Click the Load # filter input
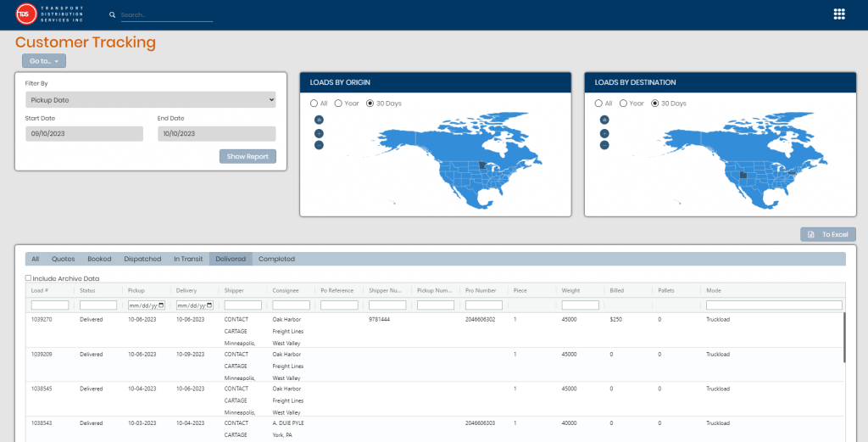 click(x=50, y=305)
